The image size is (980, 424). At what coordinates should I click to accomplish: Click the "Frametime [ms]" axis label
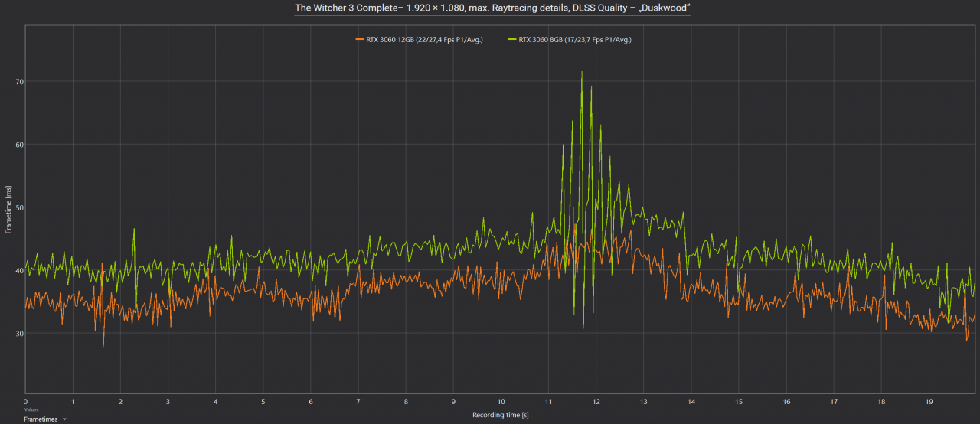(8, 210)
